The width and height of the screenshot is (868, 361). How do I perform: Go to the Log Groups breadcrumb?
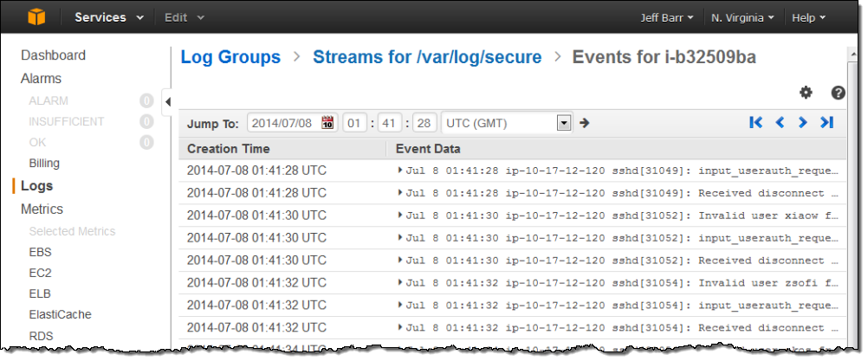230,57
